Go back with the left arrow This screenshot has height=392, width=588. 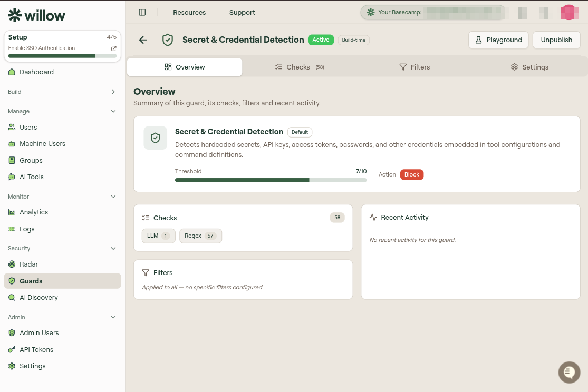(143, 40)
